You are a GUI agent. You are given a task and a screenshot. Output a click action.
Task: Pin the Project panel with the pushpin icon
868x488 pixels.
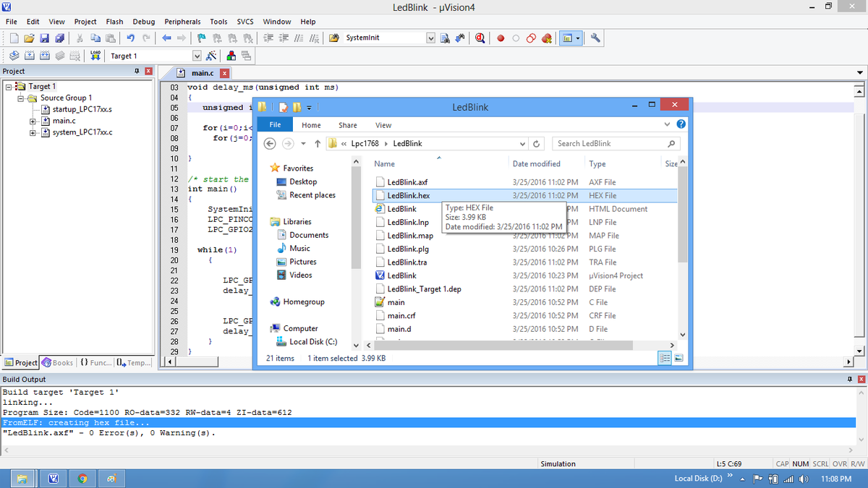coord(137,71)
